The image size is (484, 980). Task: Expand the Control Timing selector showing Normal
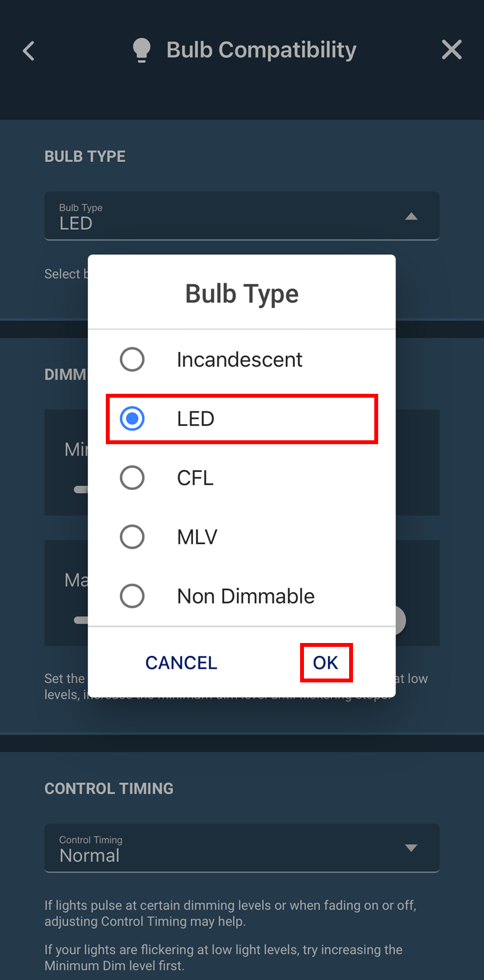click(x=242, y=848)
